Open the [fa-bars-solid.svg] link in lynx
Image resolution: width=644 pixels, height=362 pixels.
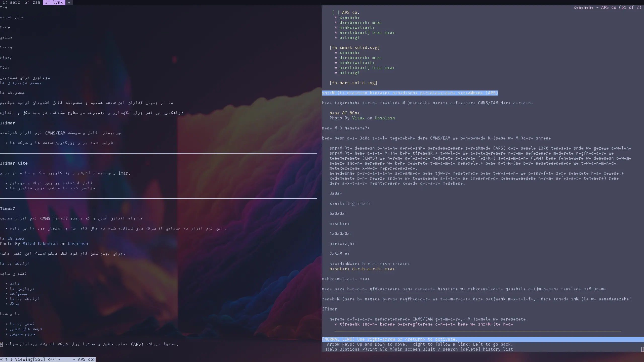click(353, 83)
